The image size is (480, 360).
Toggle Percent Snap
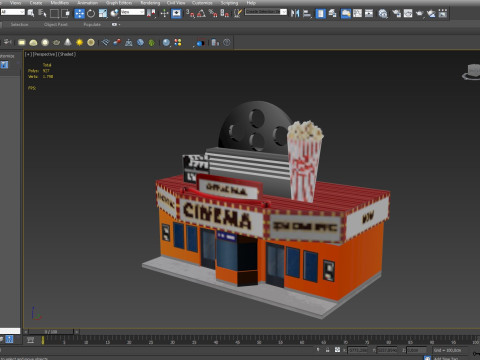pos(213,13)
